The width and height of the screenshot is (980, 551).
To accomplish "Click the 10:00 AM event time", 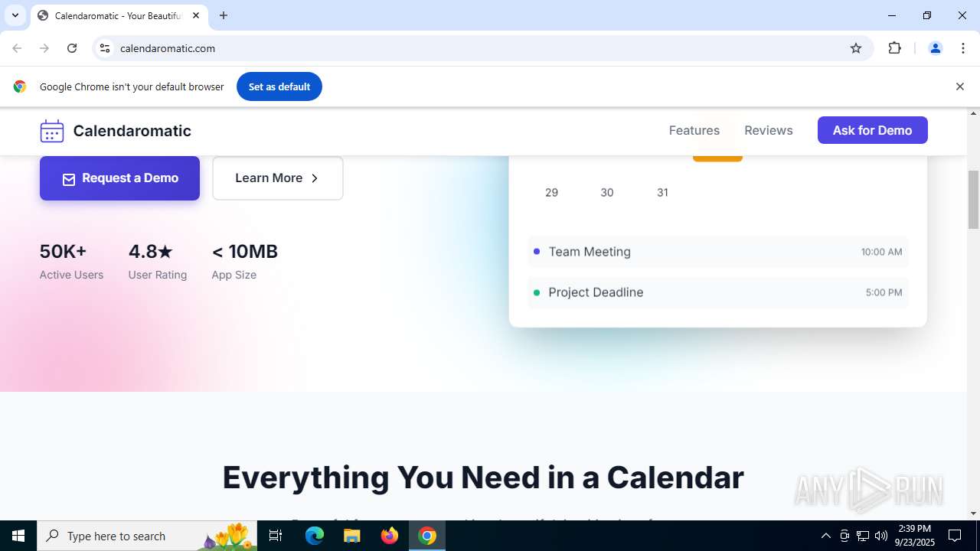I will (881, 252).
